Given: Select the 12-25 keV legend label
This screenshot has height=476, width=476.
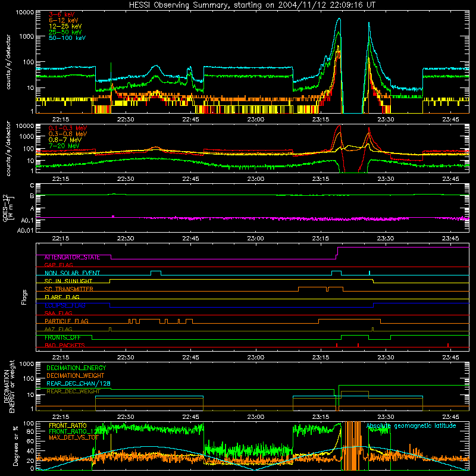Looking at the screenshot, I should coord(65,26).
